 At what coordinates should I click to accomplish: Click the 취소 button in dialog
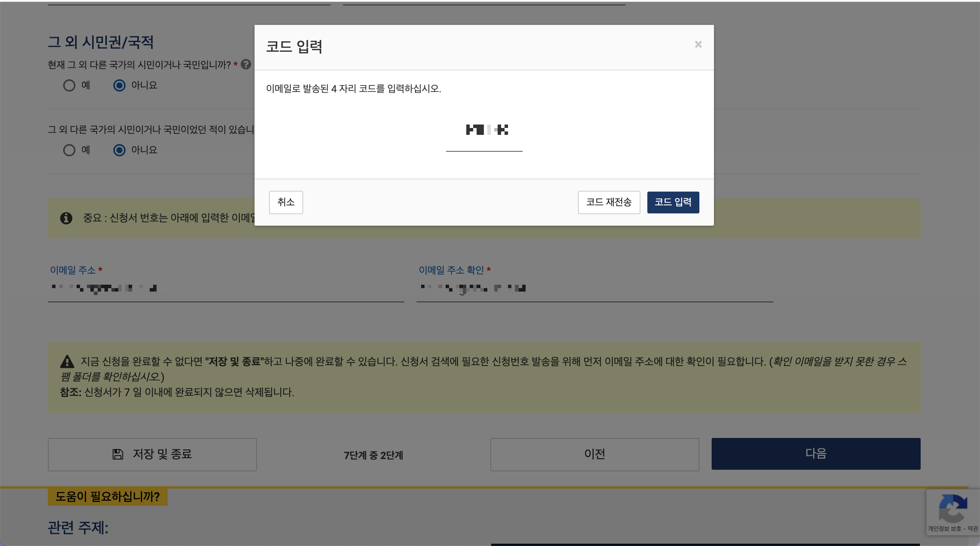coord(286,202)
